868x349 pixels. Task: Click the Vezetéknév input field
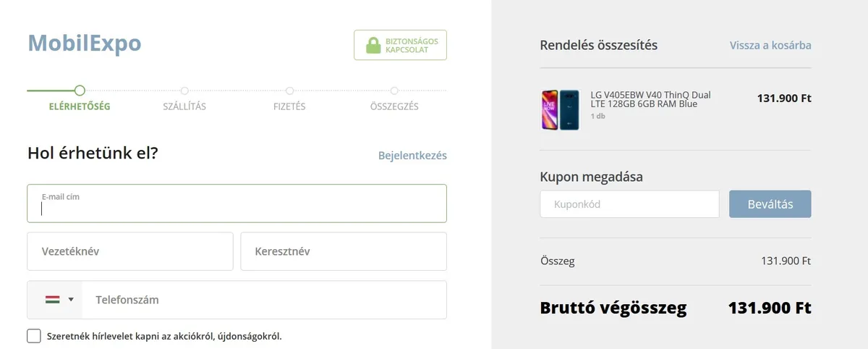[x=130, y=251]
